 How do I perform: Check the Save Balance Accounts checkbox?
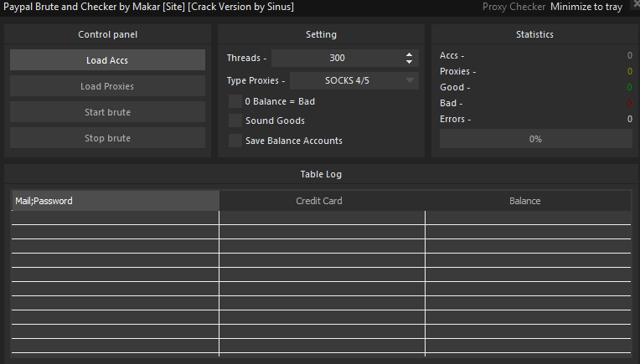click(x=235, y=141)
